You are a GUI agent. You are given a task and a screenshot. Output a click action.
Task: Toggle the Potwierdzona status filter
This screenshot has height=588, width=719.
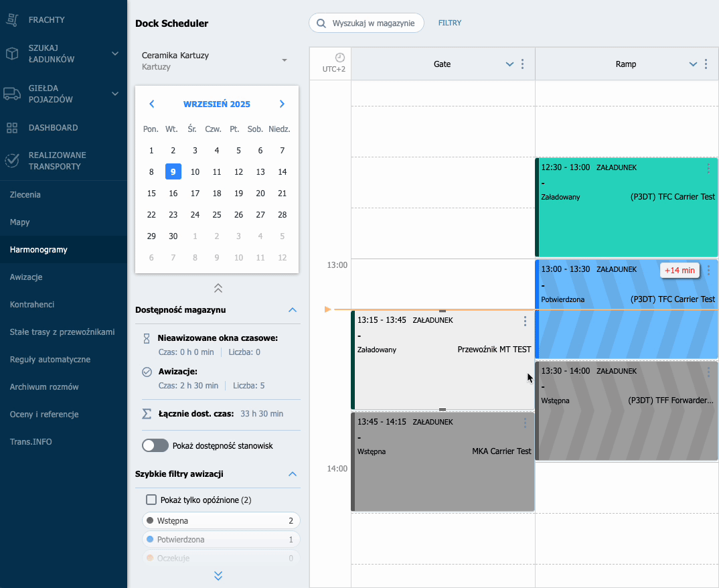221,539
